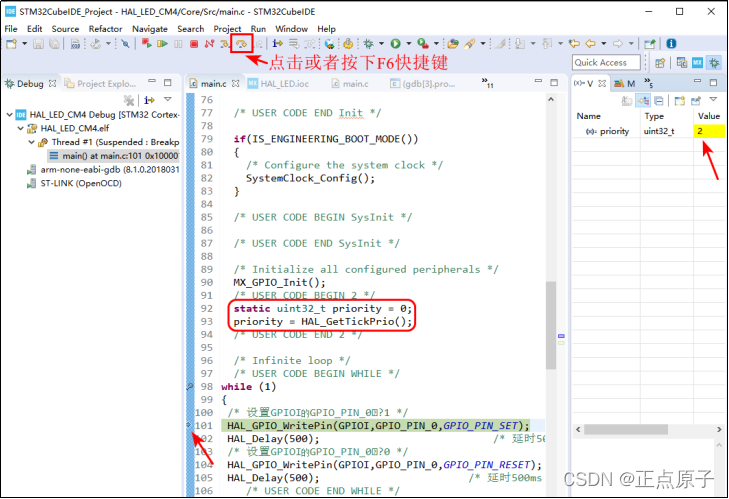The height and width of the screenshot is (499, 729).
Task: Click the red Terminate stop icon
Action: coord(194,44)
